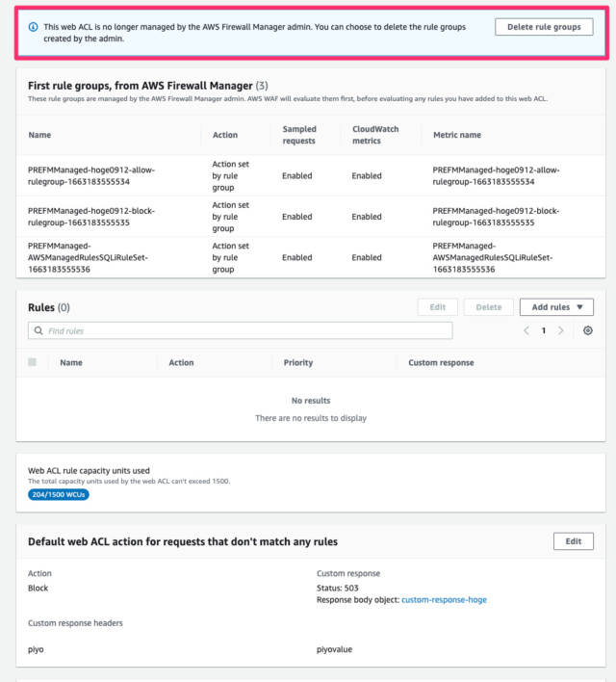Select the PREFMManaged-hoge0912-block rule group name

click(91, 217)
